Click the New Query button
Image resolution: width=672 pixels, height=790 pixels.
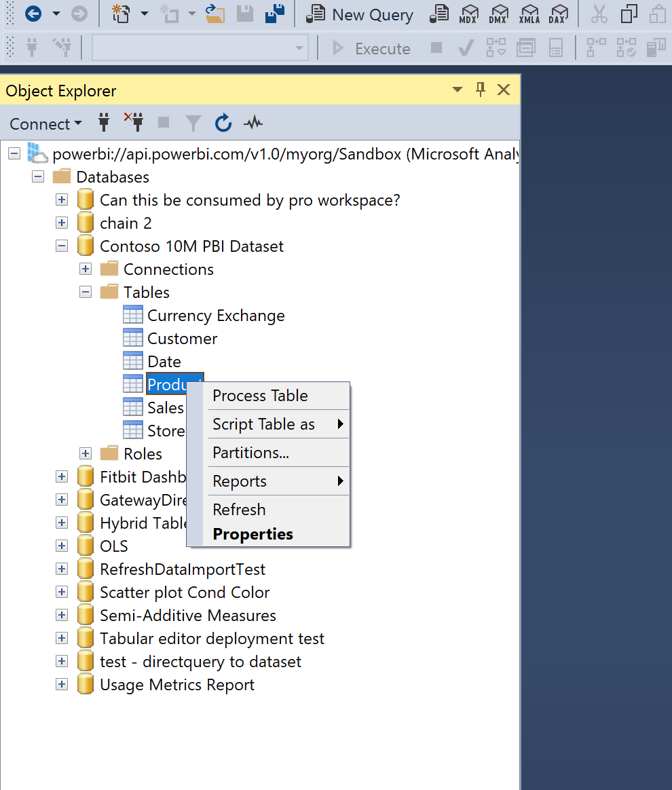point(360,14)
